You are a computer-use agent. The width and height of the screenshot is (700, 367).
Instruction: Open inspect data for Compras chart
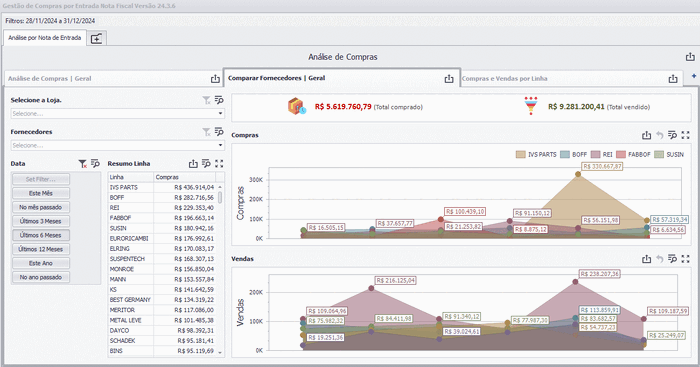(672, 135)
